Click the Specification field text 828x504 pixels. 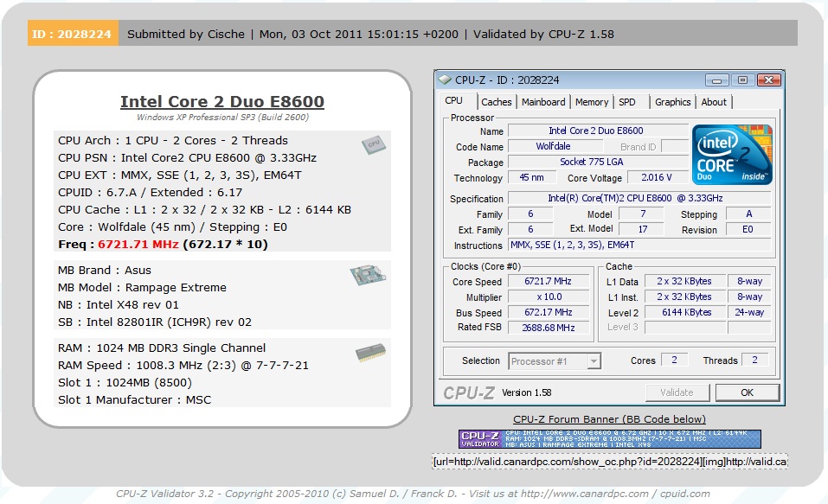pos(639,198)
